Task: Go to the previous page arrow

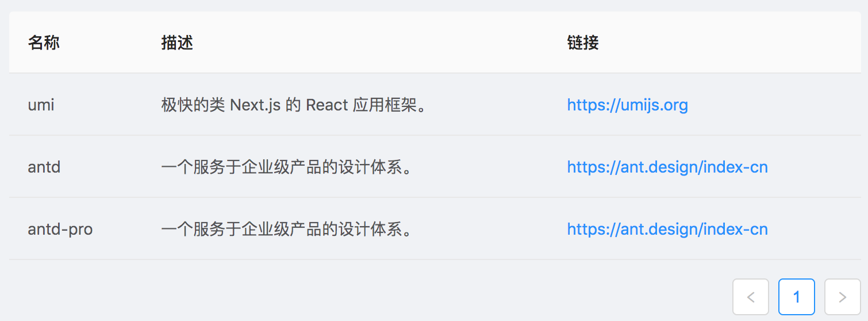Action: coord(751,297)
